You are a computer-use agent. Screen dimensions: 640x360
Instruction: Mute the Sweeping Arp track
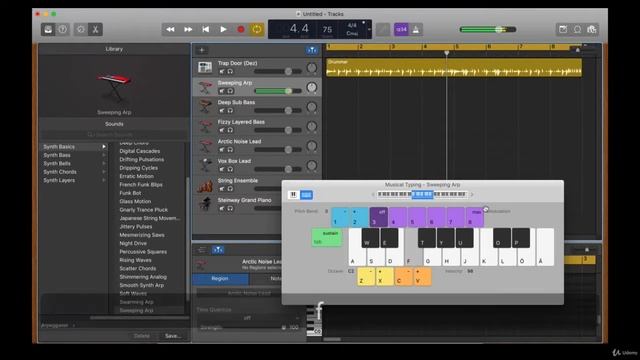pyautogui.click(x=222, y=91)
